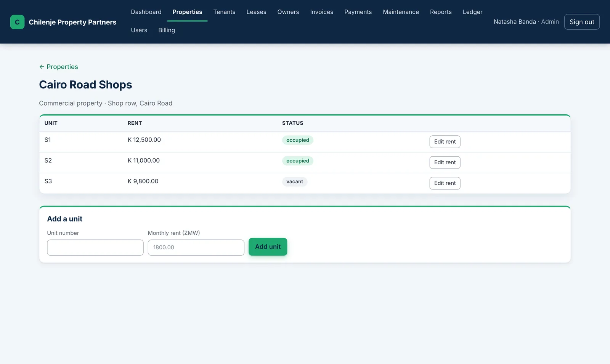The height and width of the screenshot is (364, 610).
Task: Navigate to Owners
Action: pyautogui.click(x=288, y=12)
